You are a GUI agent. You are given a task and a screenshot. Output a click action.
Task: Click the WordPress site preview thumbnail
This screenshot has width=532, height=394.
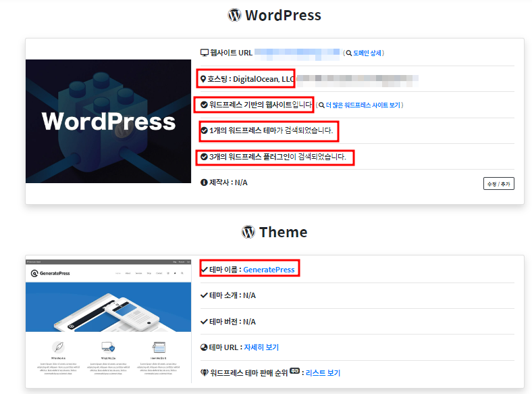pyautogui.click(x=108, y=121)
